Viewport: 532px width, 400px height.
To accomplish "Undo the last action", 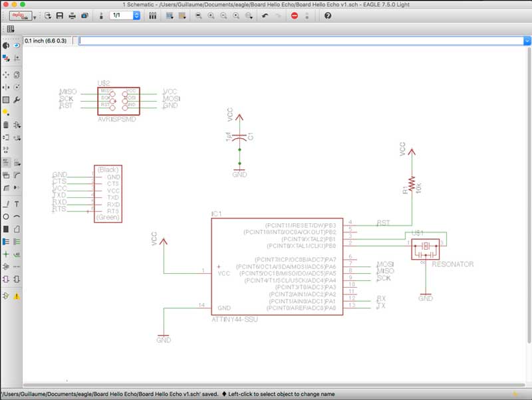I will (265, 15).
